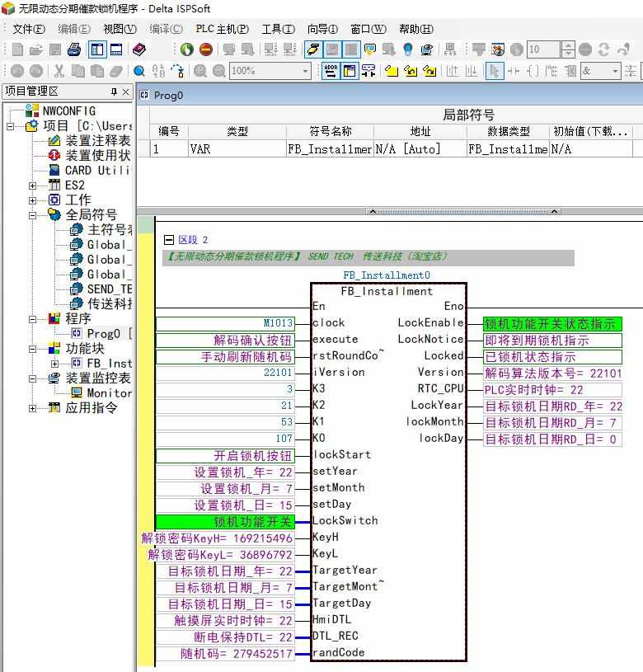Expand the 工作 tree node
Screen dimensions: 643x672
(x=32, y=200)
